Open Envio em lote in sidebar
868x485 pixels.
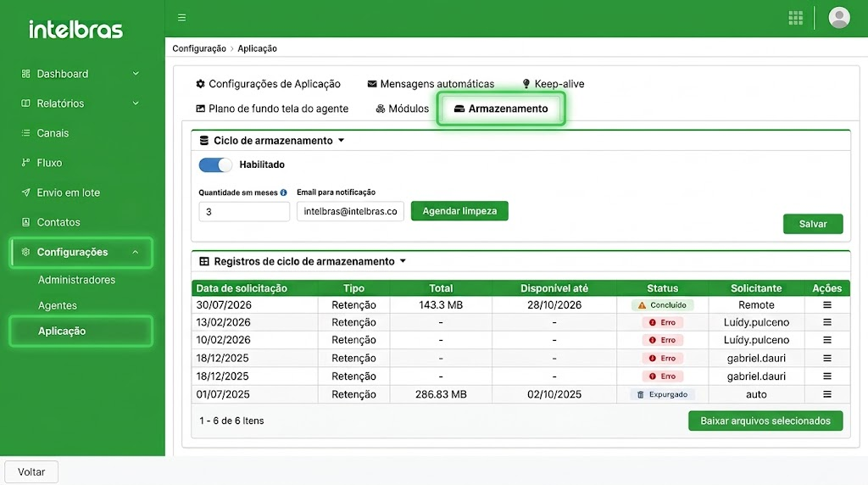(x=68, y=192)
